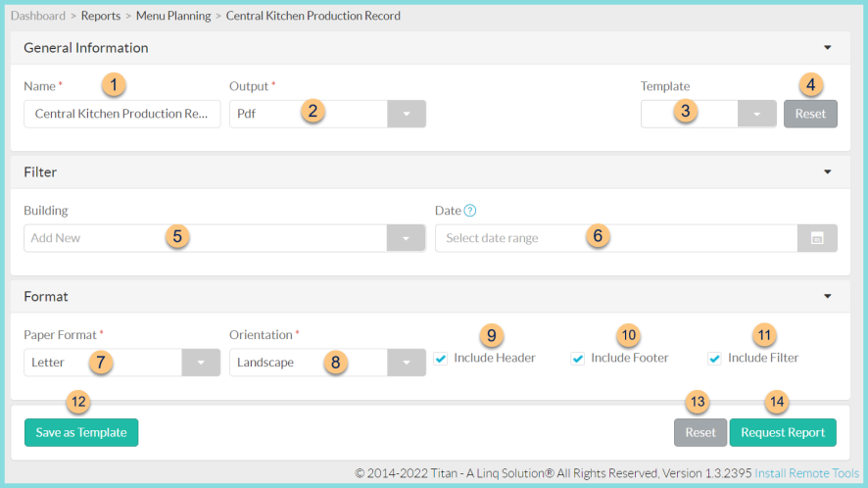
Task: Open the Output format dropdown
Action: pos(407,114)
